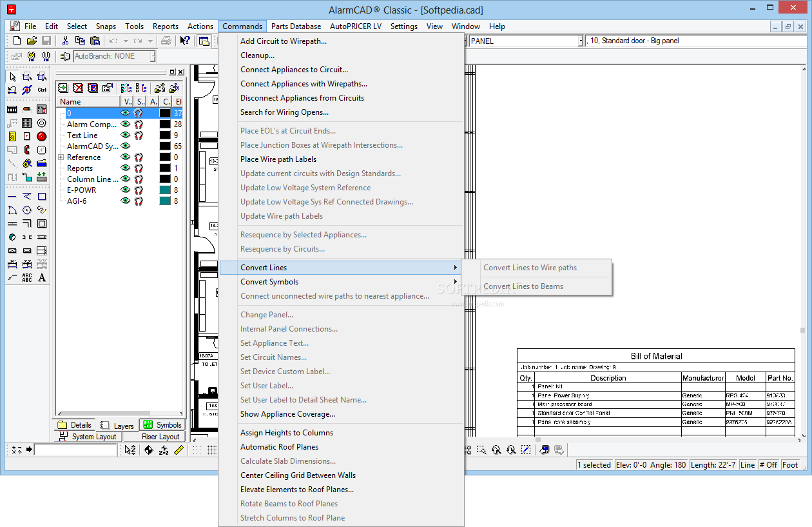Image resolution: width=812 pixels, height=527 pixels.
Task: Select the arrow pointer tool
Action: [12, 77]
